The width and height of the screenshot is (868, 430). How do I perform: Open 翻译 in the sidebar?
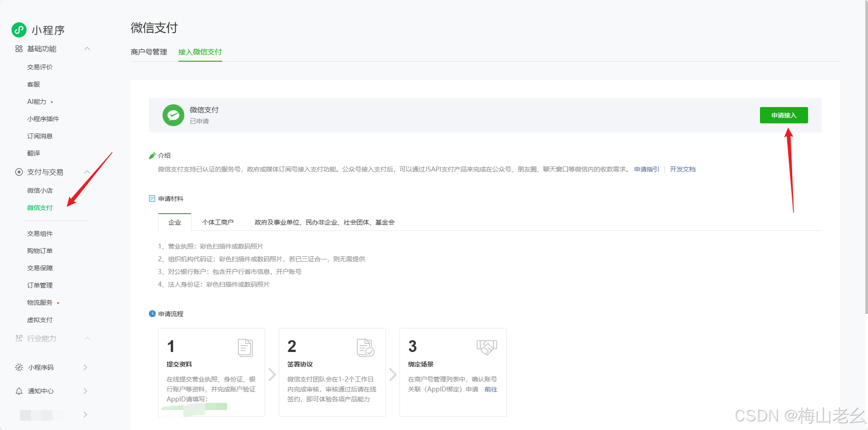point(34,153)
